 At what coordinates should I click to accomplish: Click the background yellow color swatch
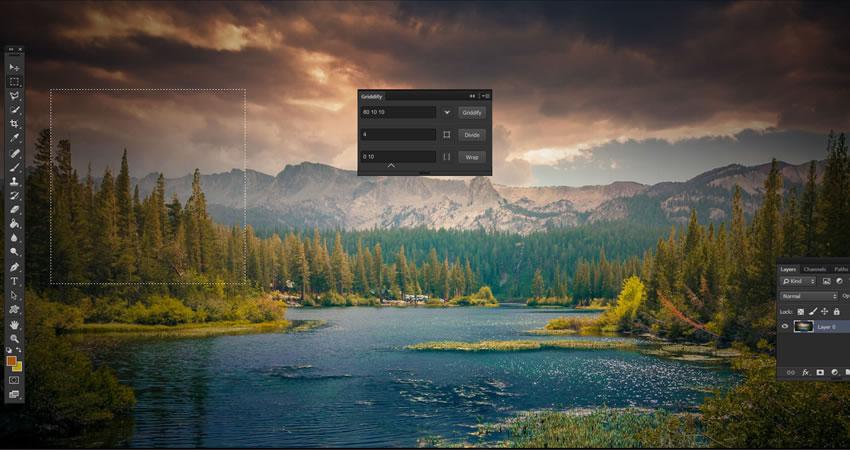(x=18, y=368)
